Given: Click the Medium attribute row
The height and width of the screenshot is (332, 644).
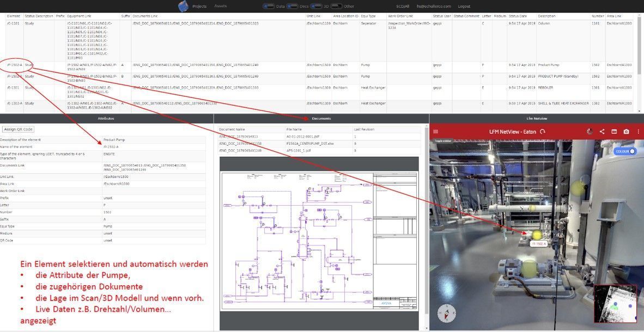Looking at the screenshot, I should [x=102, y=233].
